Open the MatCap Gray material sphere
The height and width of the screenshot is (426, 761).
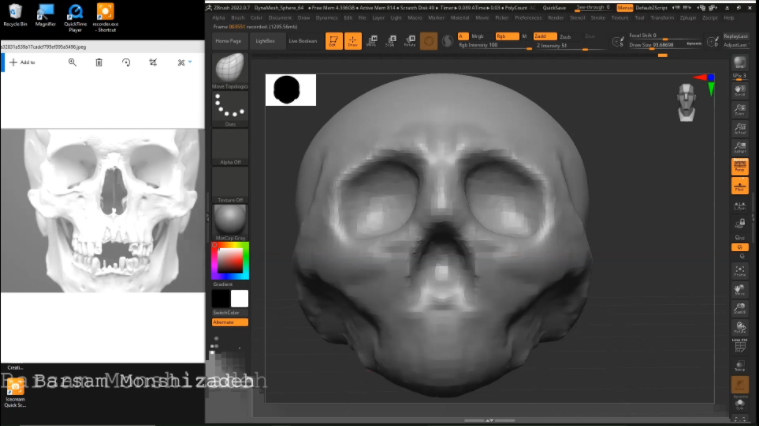230,222
